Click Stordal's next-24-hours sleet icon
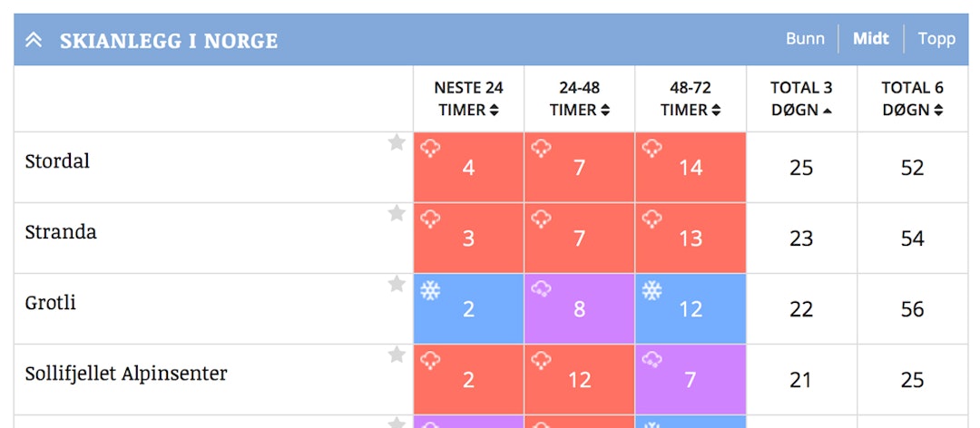The height and width of the screenshot is (428, 980). pyautogui.click(x=430, y=148)
